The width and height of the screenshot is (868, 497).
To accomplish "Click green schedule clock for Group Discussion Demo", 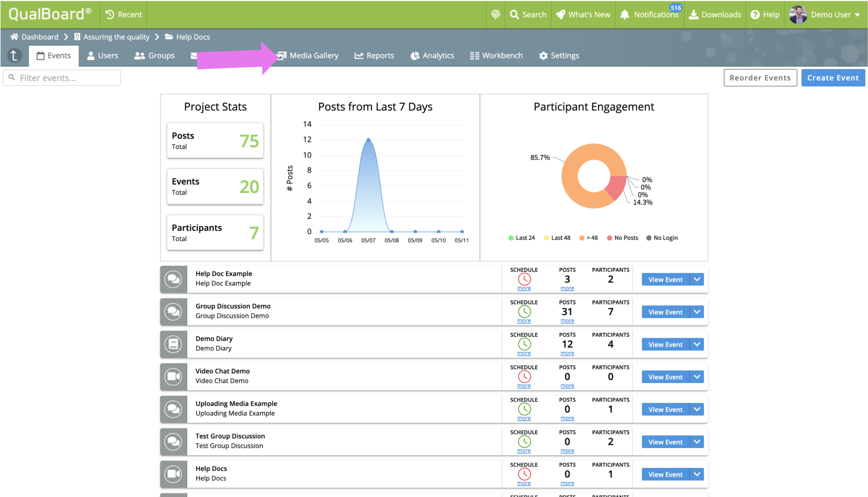I will click(x=524, y=311).
